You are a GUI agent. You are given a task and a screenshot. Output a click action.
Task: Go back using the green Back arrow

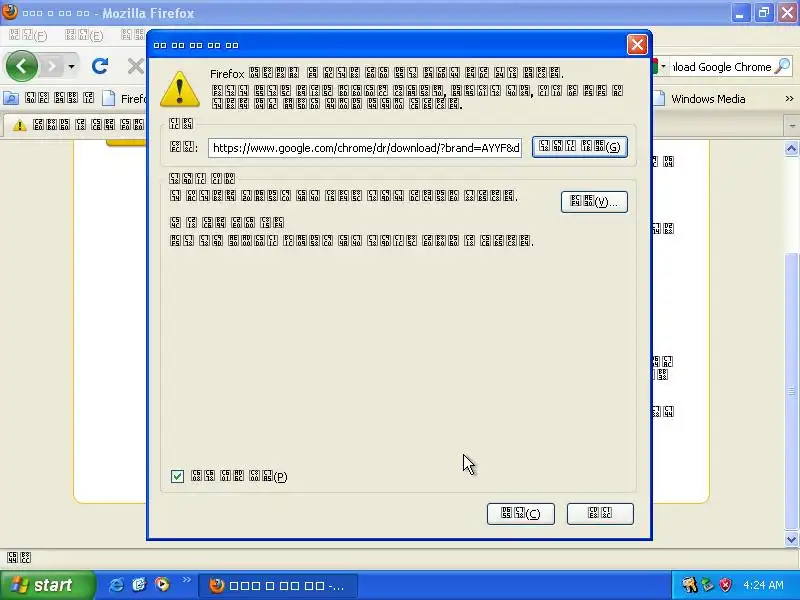tap(21, 66)
